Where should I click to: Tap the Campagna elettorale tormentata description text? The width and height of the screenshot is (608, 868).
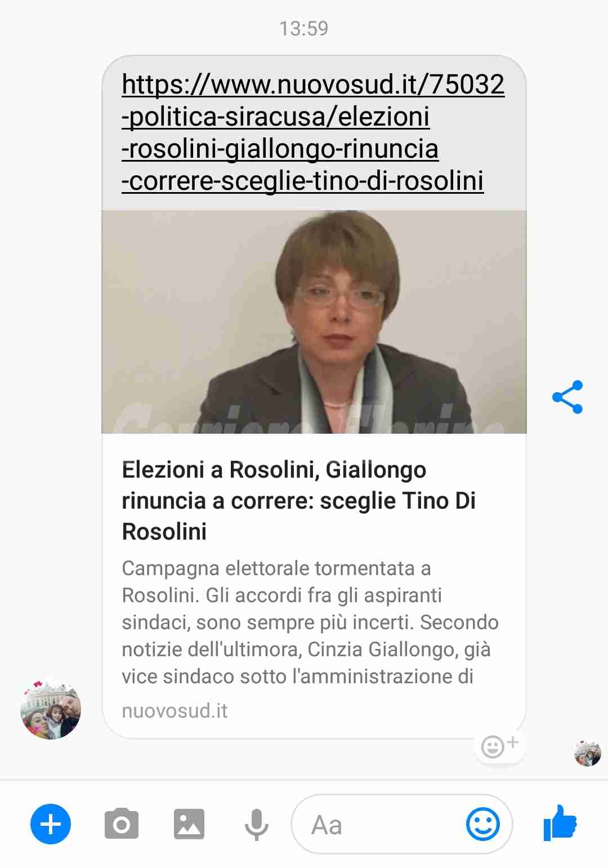pyautogui.click(x=310, y=622)
